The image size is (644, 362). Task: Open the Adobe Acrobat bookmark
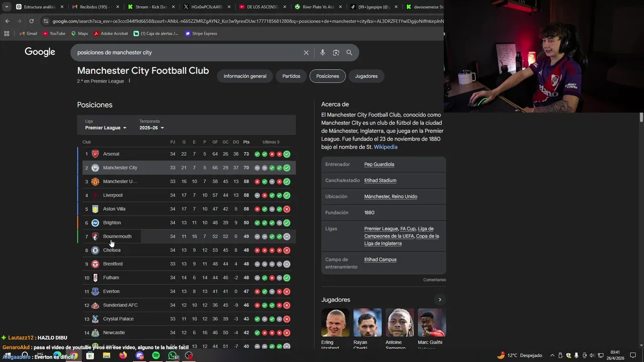tap(111, 34)
